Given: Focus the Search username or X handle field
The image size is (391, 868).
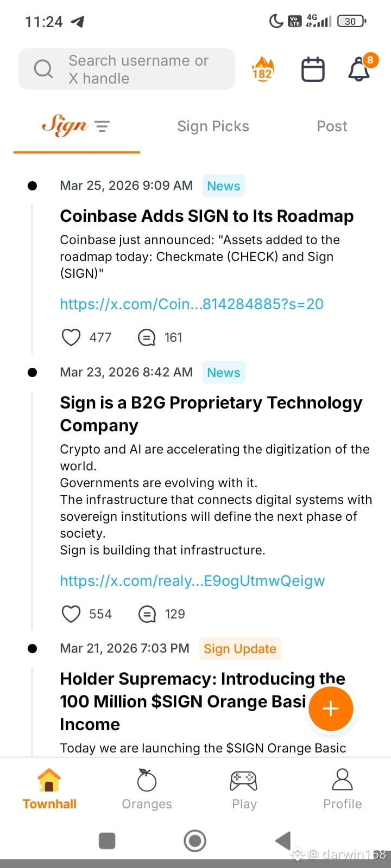Looking at the screenshot, I should point(127,69).
